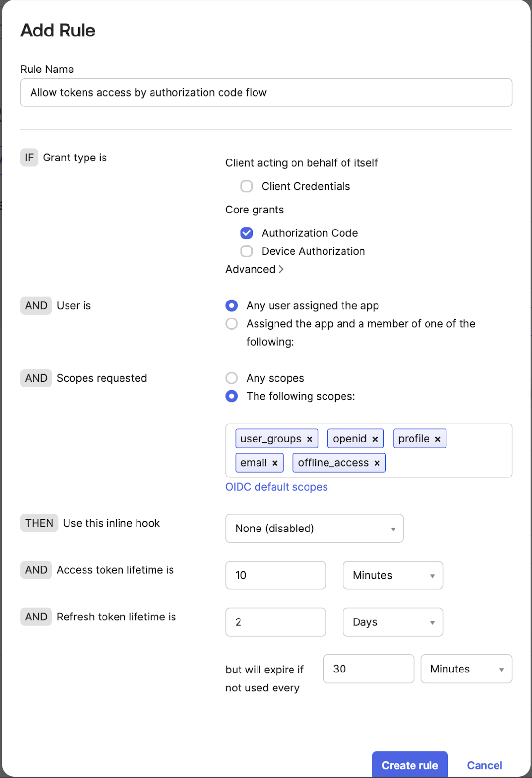
Task: Click the Create rule button
Action: [x=410, y=765]
